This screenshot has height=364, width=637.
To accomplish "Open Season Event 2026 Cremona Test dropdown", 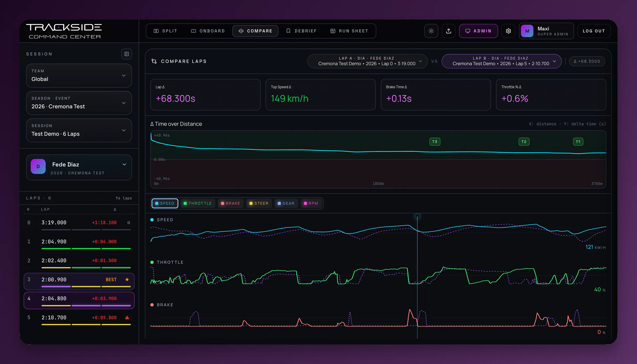I will coord(79,103).
